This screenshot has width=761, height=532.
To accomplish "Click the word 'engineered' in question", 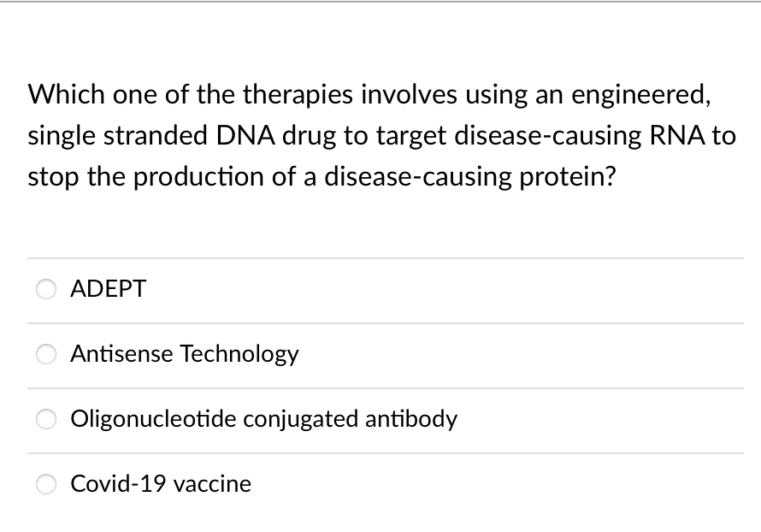I will (x=641, y=95).
